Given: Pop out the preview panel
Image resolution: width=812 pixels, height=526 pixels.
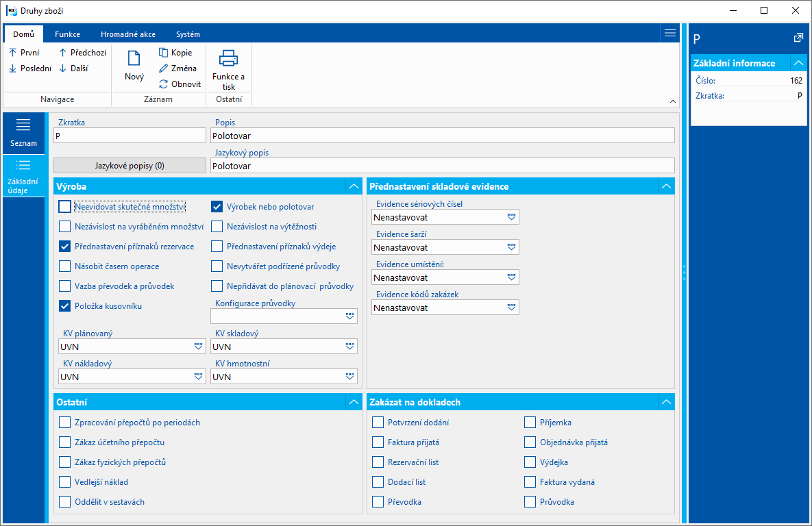Looking at the screenshot, I should pyautogui.click(x=798, y=38).
